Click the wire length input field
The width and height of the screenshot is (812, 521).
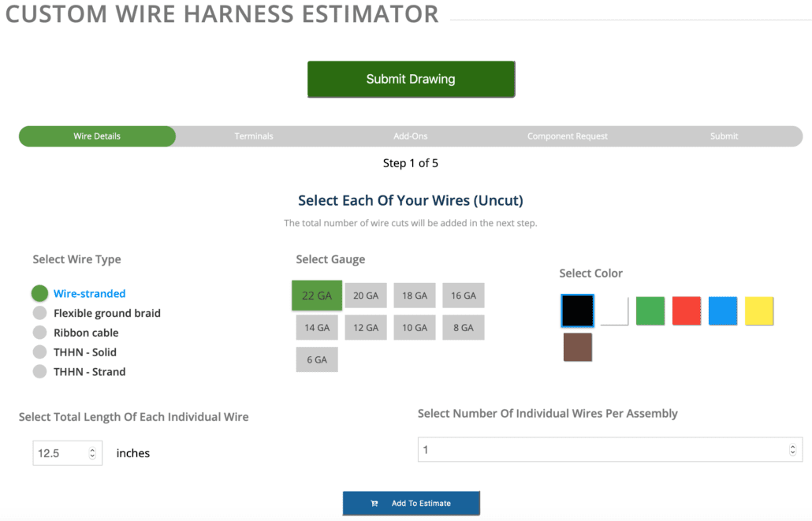[59, 453]
